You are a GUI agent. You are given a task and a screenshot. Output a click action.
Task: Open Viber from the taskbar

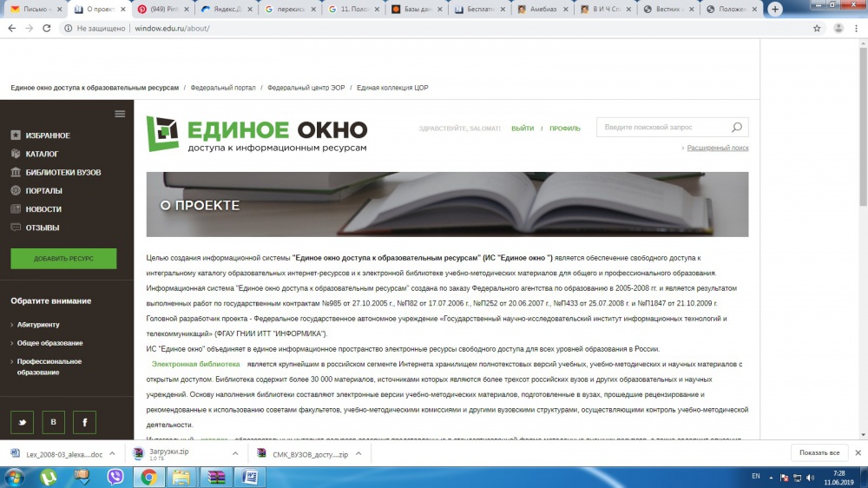[115, 477]
